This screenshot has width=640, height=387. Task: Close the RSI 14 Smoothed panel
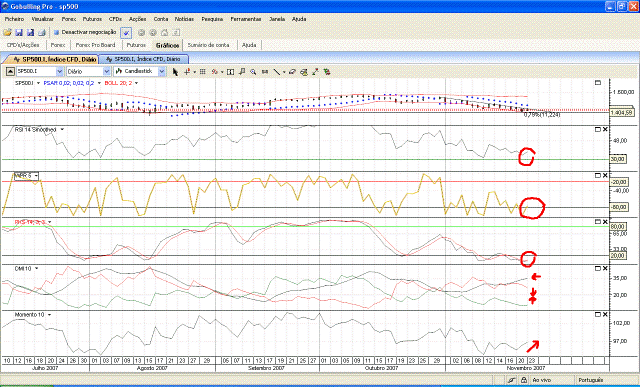[605, 129]
